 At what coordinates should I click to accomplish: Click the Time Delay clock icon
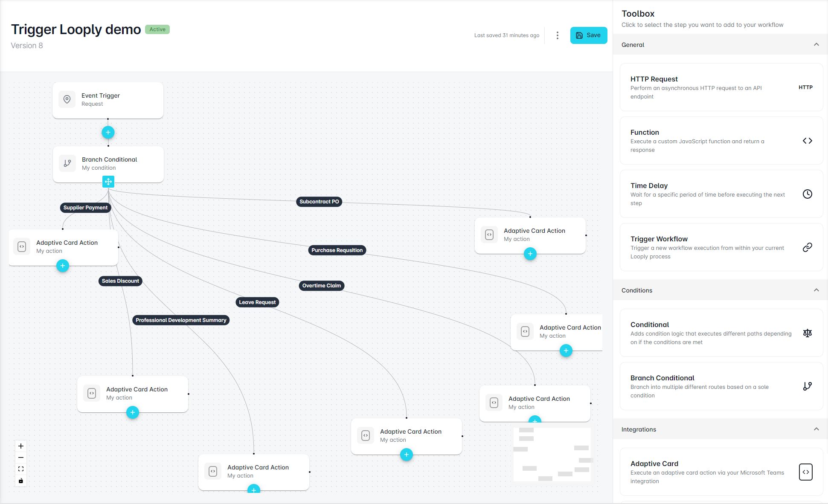807,194
